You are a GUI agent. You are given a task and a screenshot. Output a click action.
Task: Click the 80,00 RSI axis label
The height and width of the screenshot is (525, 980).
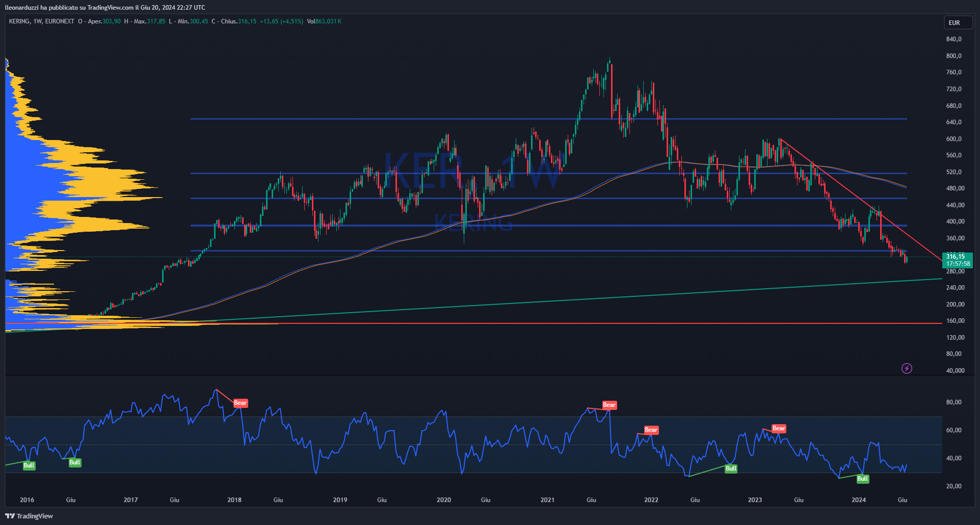954,402
